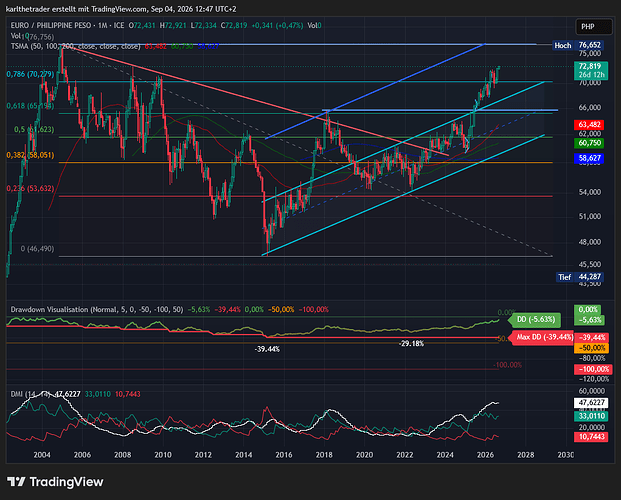Image resolution: width=621 pixels, height=500 pixels.
Task: Click the red 63,482 moving average axis label
Action: click(x=590, y=125)
